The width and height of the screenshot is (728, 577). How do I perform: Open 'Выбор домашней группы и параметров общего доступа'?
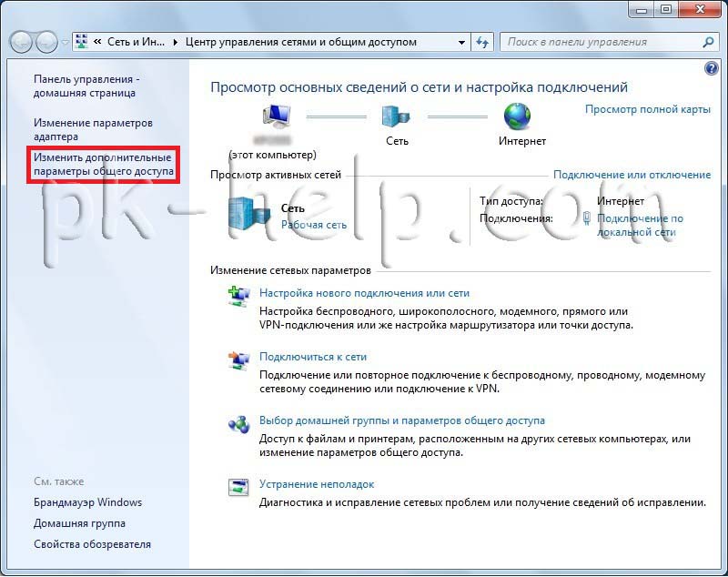click(402, 420)
